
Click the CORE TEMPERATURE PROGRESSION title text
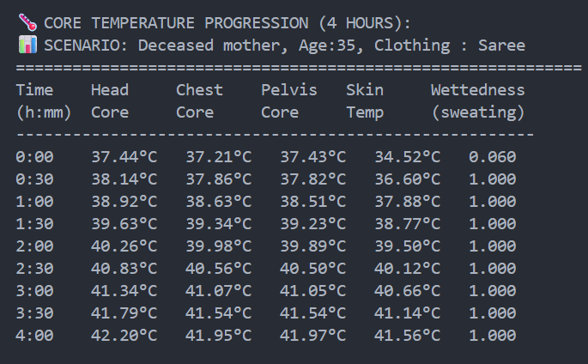(227, 22)
